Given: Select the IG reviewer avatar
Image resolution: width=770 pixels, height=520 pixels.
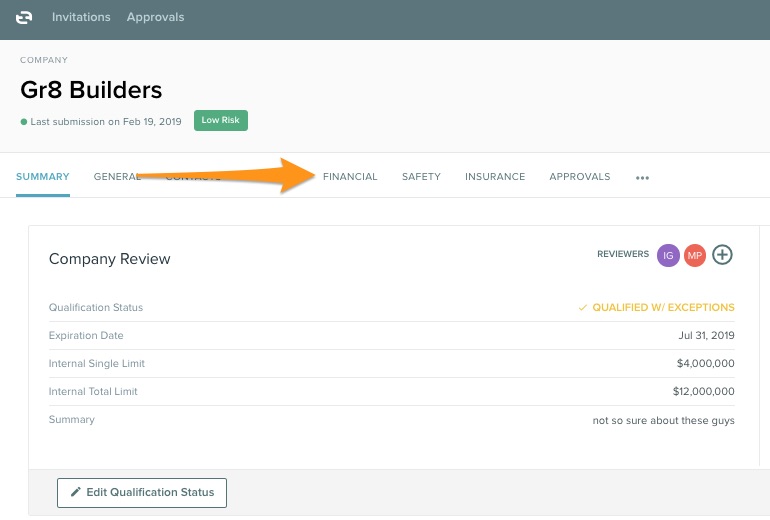Looking at the screenshot, I should tap(668, 255).
